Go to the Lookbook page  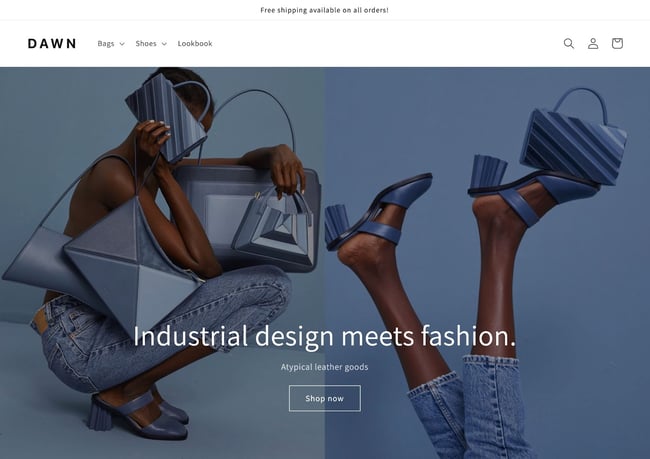click(195, 44)
